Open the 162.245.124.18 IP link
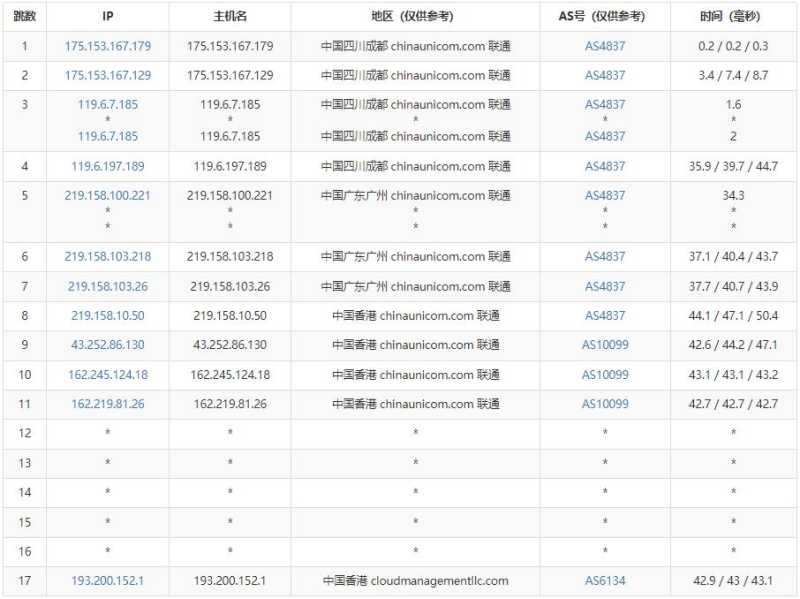800x599 pixels. tap(108, 375)
